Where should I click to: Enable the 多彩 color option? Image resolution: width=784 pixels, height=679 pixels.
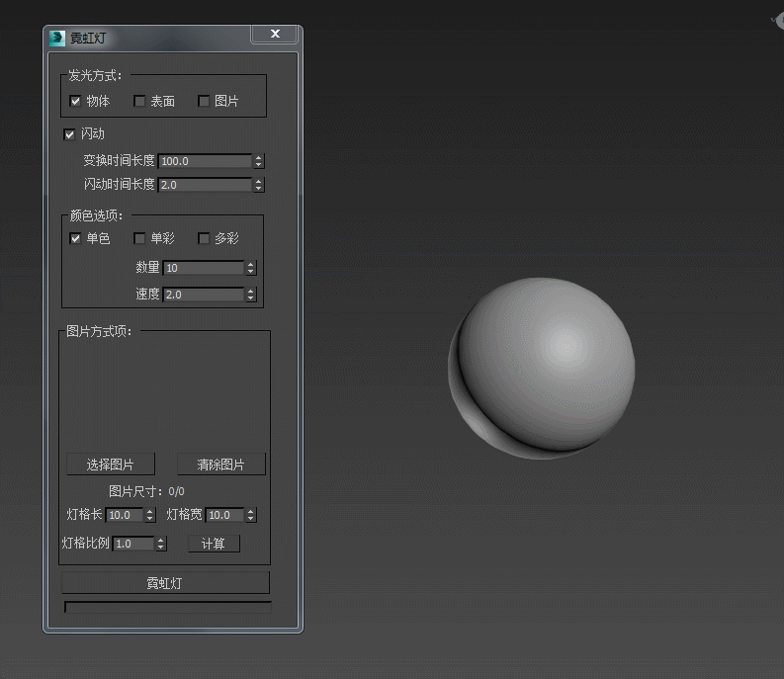[204, 238]
